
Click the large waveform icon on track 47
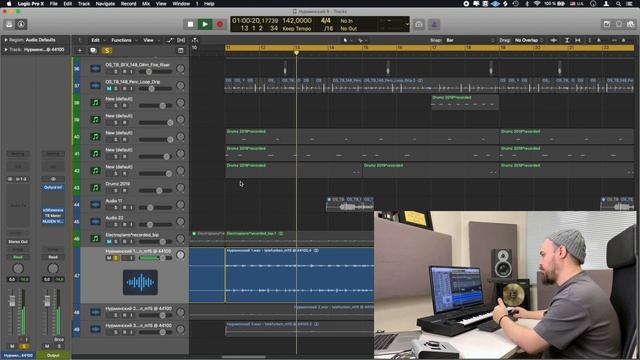tap(140, 282)
